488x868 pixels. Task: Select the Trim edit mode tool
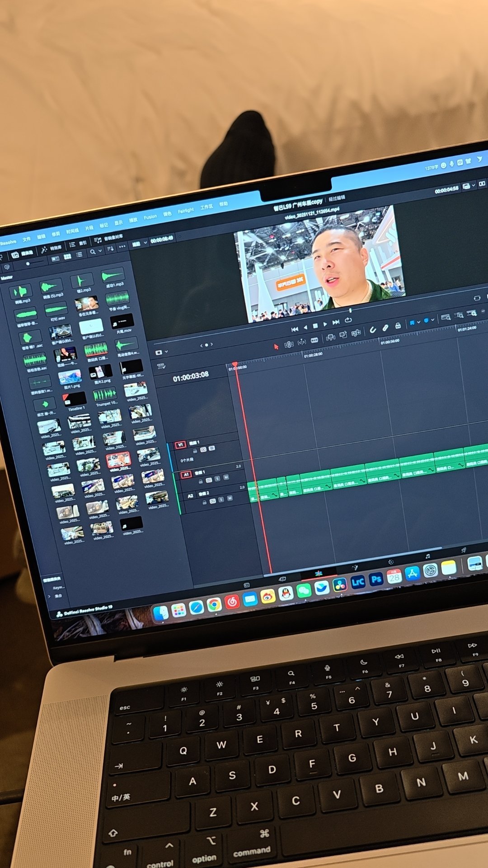tap(289, 344)
